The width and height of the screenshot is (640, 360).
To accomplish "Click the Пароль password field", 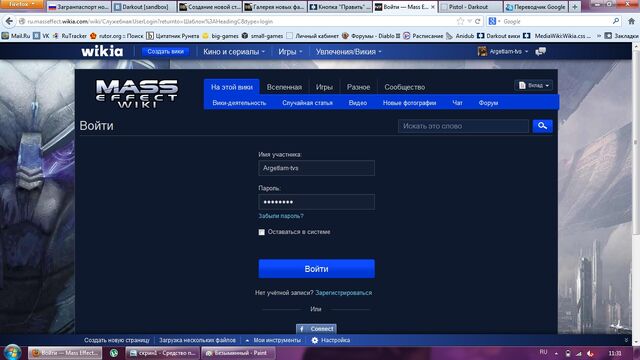I will 316,202.
